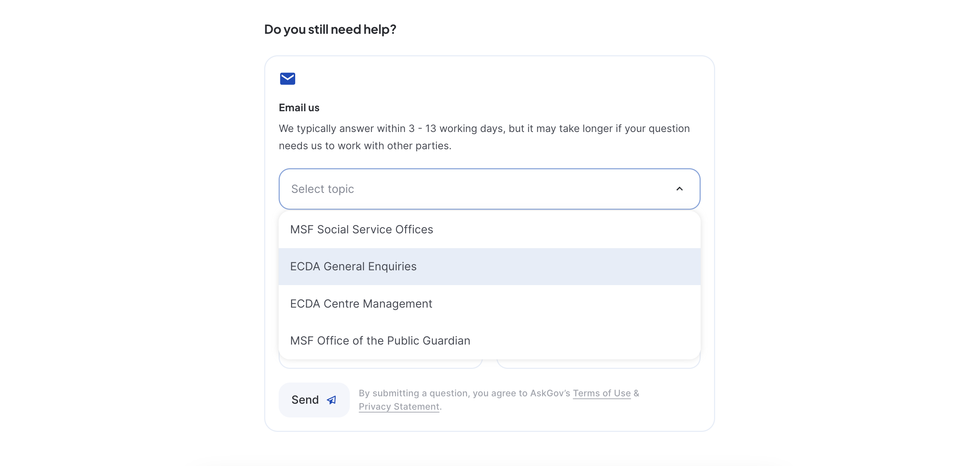
Task: Click the word Send in button
Action: point(305,400)
